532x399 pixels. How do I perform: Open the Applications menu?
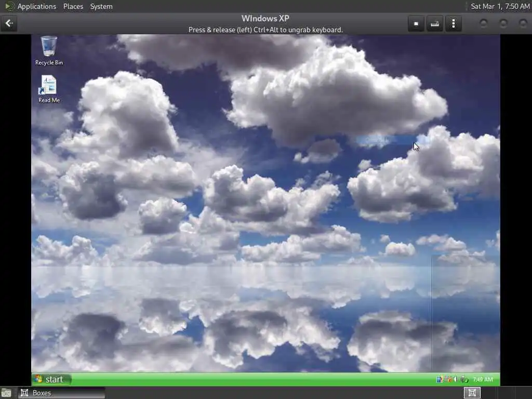pos(37,6)
